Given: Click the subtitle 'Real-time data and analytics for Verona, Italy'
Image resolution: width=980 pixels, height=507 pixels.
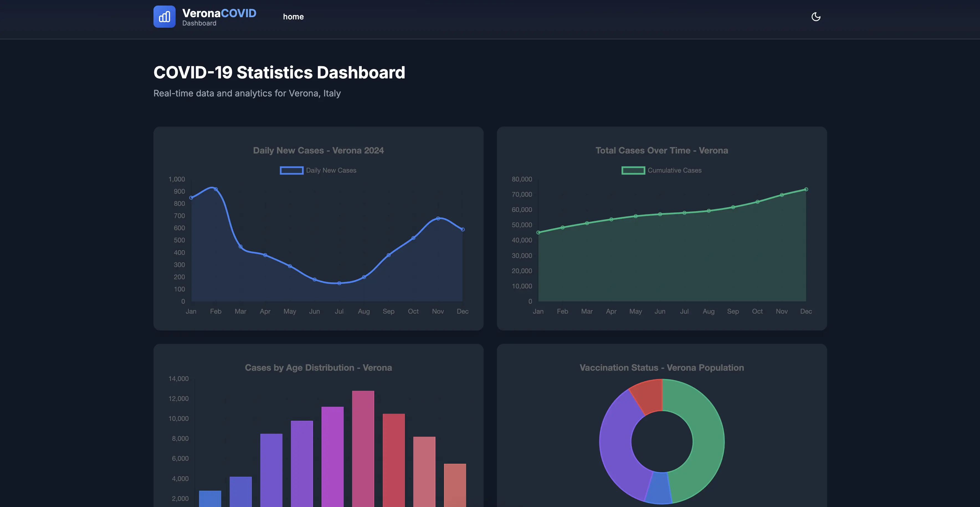Looking at the screenshot, I should [247, 93].
